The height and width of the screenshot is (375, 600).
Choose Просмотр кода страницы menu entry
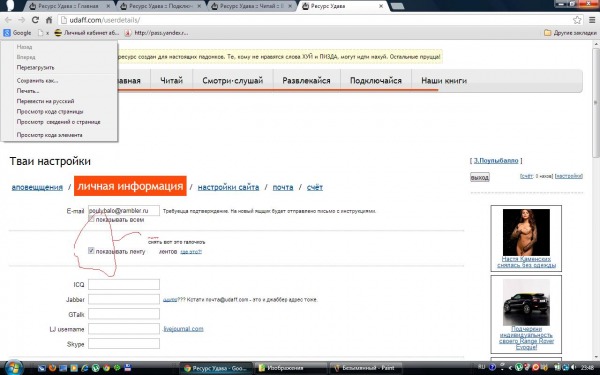point(50,111)
